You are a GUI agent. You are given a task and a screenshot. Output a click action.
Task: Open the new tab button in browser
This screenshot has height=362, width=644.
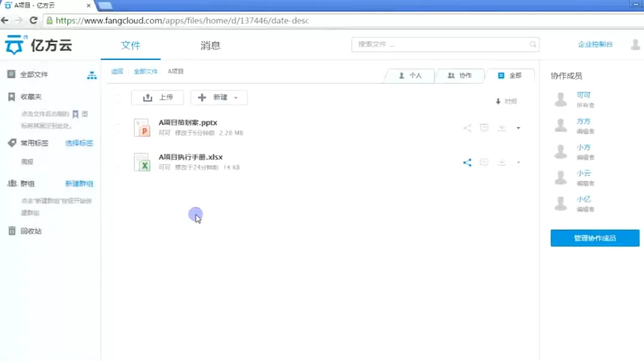pyautogui.click(x=105, y=5)
